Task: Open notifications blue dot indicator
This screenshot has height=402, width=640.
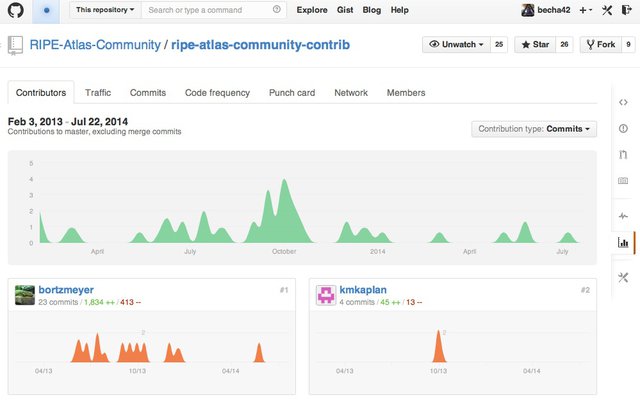Action: [46, 10]
